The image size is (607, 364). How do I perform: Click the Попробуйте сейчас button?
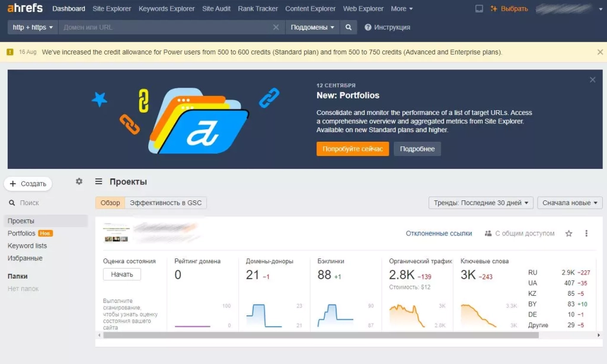(x=353, y=149)
